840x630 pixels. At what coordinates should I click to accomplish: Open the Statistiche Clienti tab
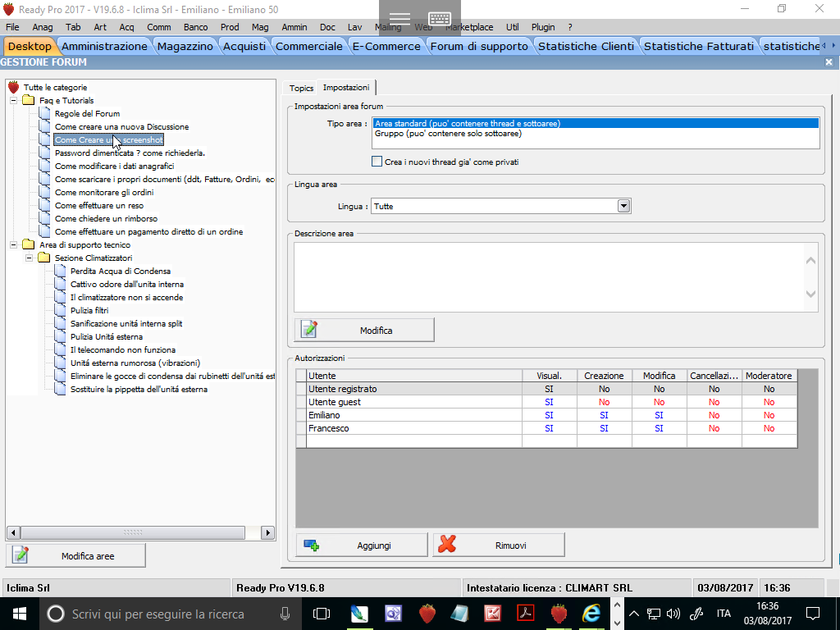click(586, 46)
